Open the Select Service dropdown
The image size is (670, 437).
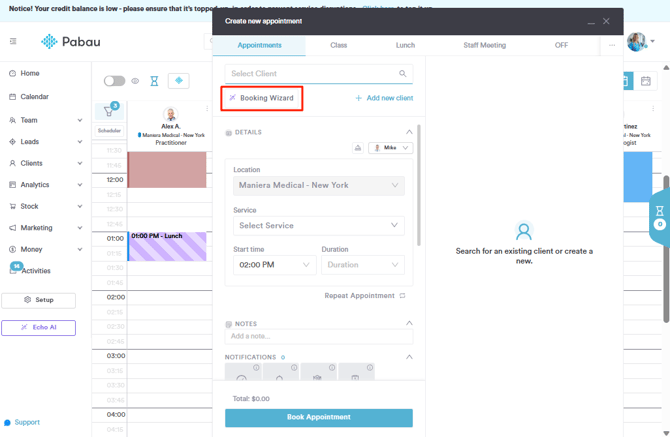(x=318, y=225)
